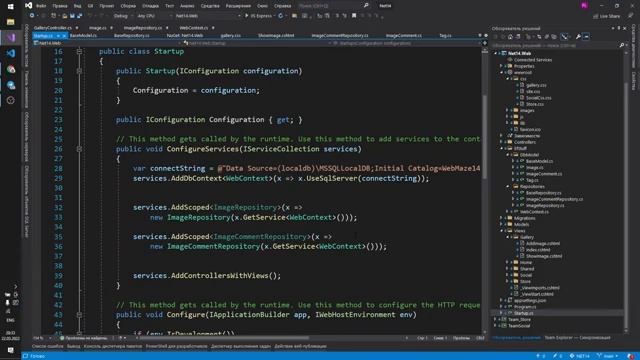Click the Live Share button

point(606,16)
